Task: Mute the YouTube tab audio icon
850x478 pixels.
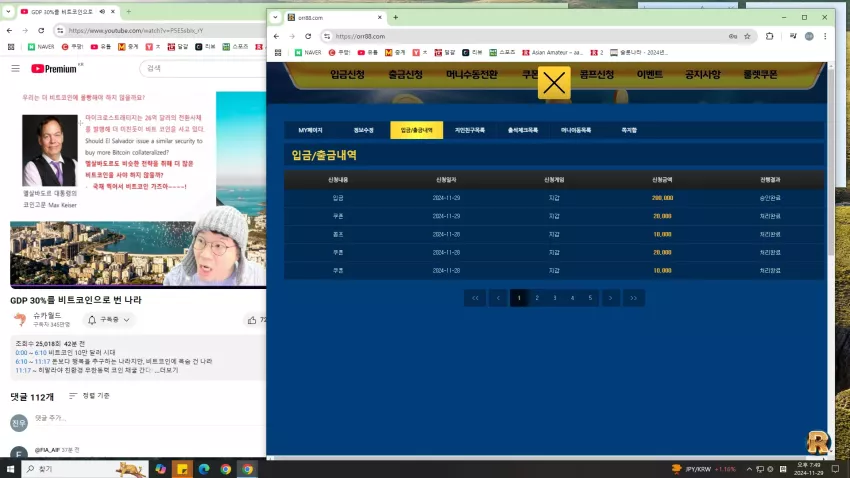Action: [102, 11]
